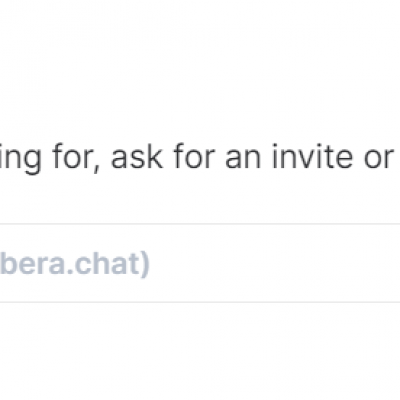The height and width of the screenshot is (400, 400).
Task: Click empty space right of the 'bera.chat)' placeholder
Action: point(273,263)
